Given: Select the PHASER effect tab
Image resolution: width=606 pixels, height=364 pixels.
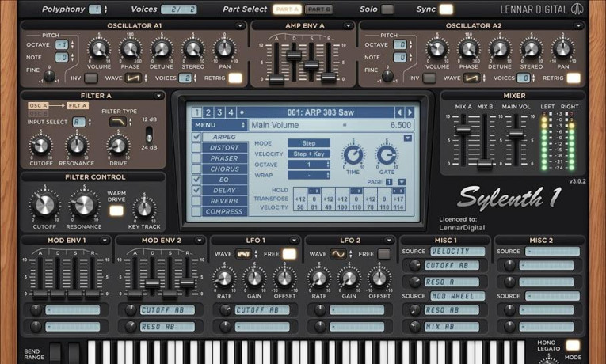Looking at the screenshot, I should click(x=224, y=158).
